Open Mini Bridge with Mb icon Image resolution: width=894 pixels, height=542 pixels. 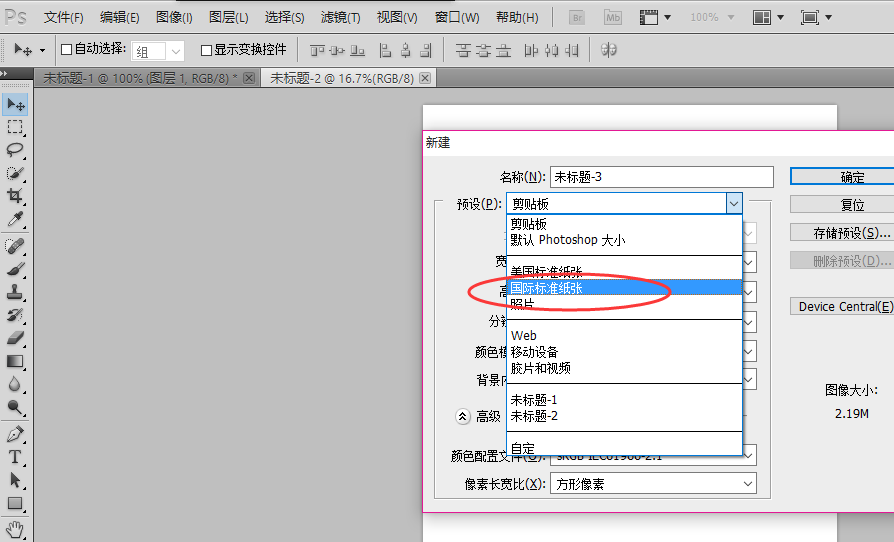(x=613, y=18)
